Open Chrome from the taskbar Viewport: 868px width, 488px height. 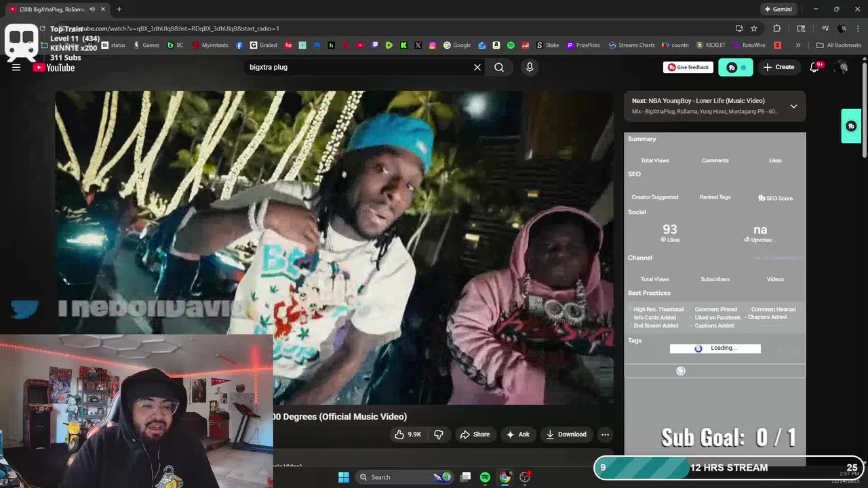coord(505,477)
